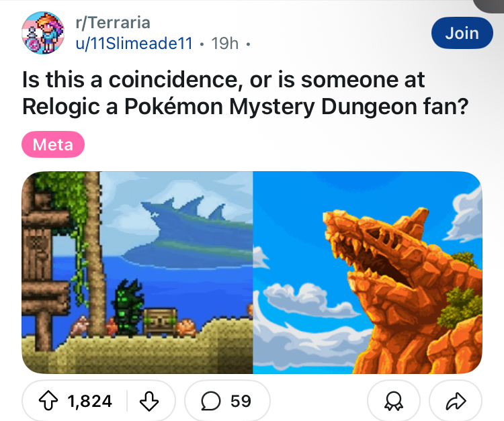
Task: Open the r/Terraria subreddit link
Action: 112,22
